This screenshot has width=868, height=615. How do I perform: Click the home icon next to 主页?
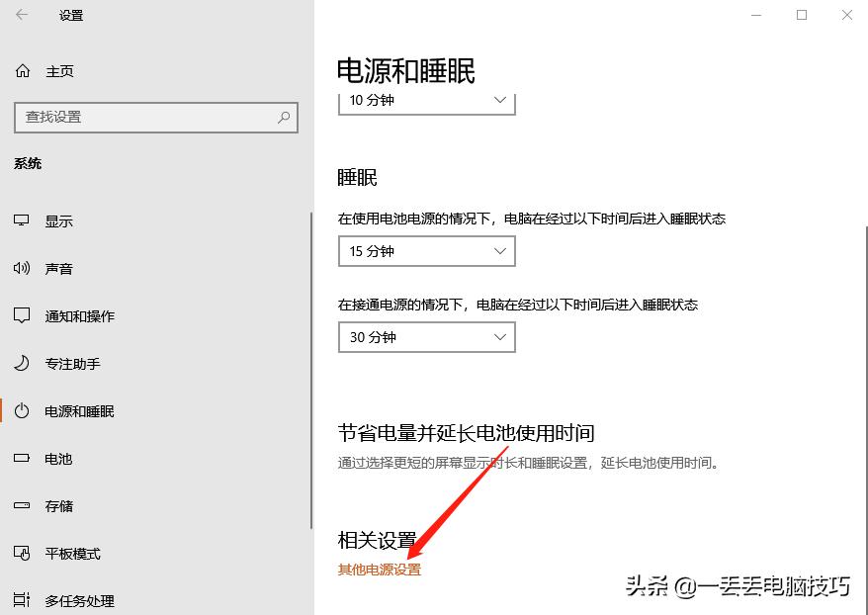pos(22,70)
